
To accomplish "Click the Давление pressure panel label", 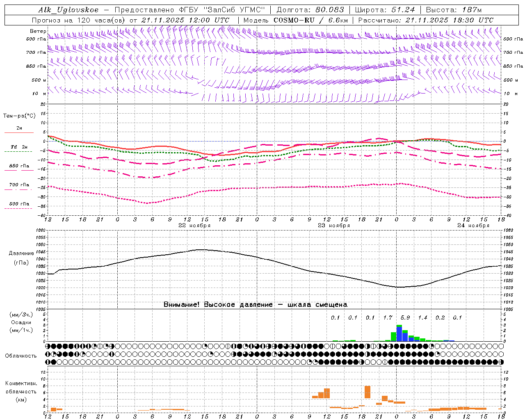I will pos(21,253).
